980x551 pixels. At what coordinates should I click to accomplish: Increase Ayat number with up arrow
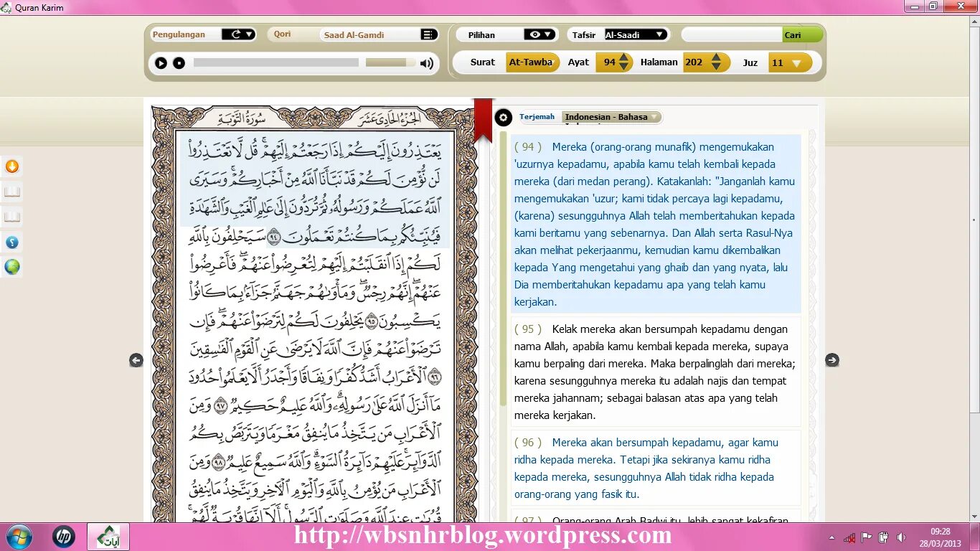click(624, 58)
